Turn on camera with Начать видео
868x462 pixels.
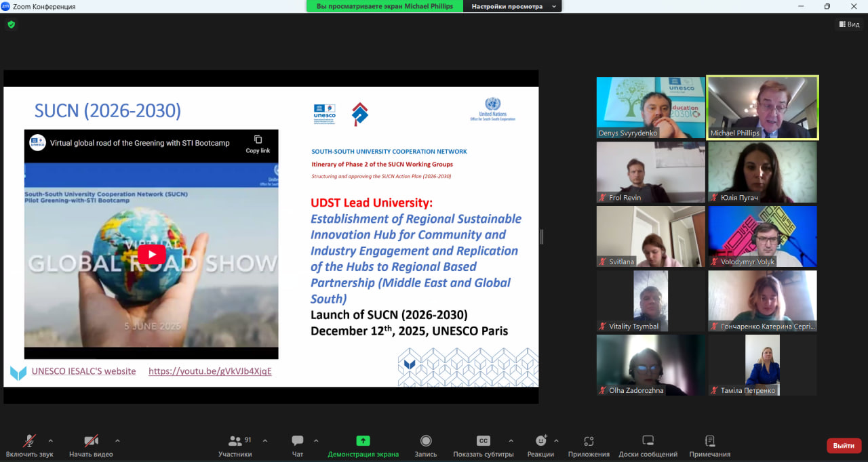click(91, 441)
